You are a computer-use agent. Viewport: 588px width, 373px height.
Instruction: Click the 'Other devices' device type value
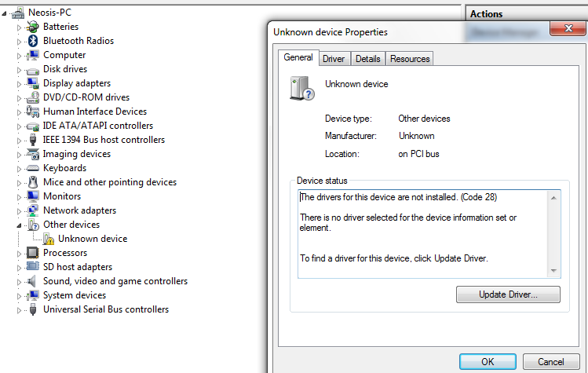click(x=424, y=119)
